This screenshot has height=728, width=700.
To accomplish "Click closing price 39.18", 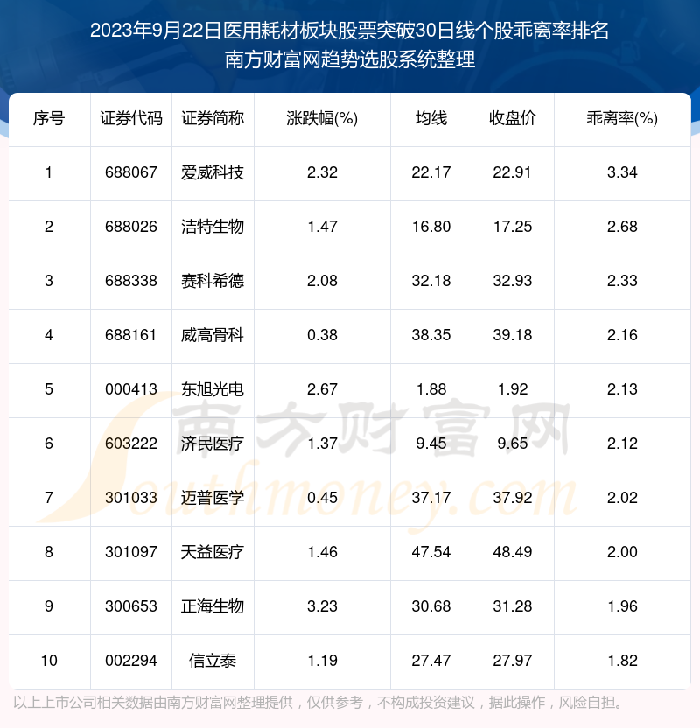I will (x=513, y=335).
